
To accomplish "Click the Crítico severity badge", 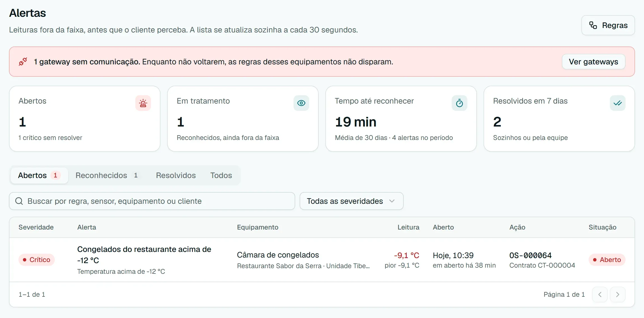I will (37, 260).
